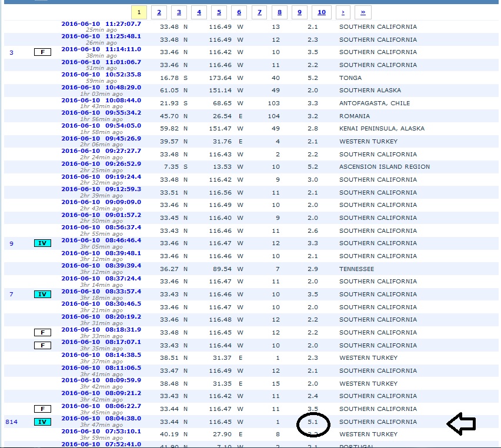Open the 2016-06-10 10:08:44.0 Antofagasta, Chile event
This screenshot has width=501, height=448.
(x=101, y=100)
